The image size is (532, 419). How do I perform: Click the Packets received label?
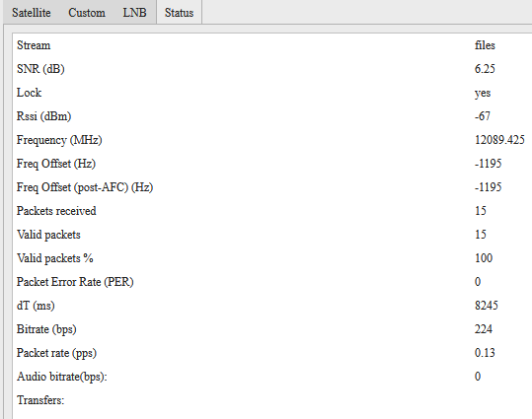56,211
